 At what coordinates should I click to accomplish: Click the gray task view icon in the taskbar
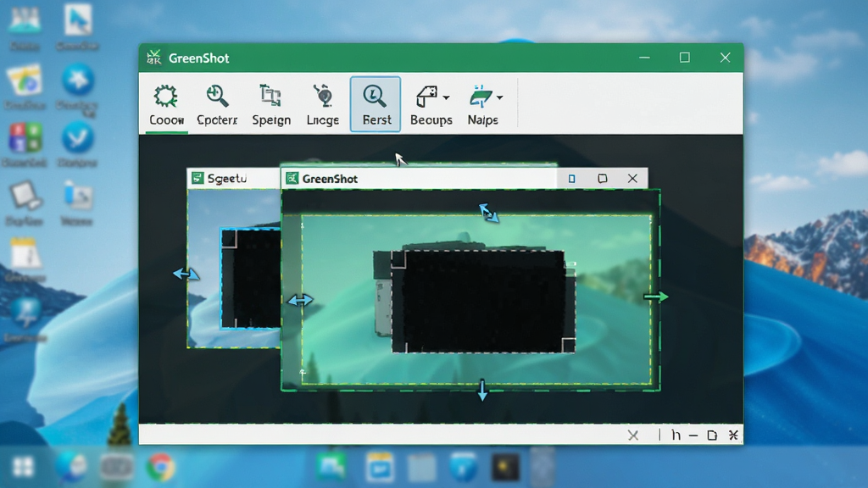point(117,467)
